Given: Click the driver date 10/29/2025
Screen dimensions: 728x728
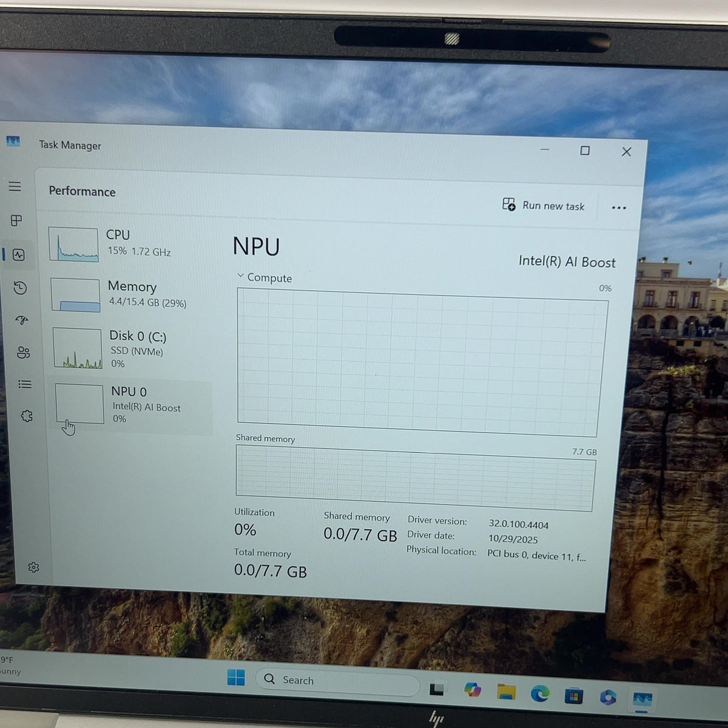Looking at the screenshot, I should pyautogui.click(x=513, y=539).
